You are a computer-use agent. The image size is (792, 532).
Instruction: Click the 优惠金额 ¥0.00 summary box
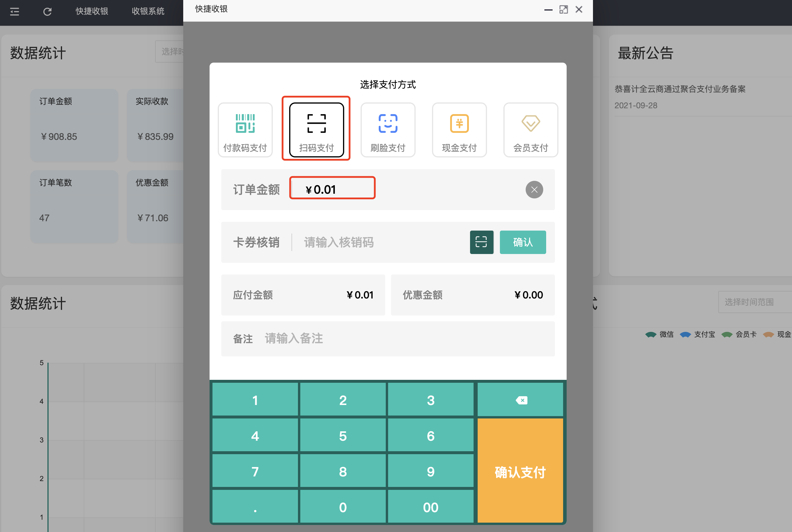(x=473, y=295)
